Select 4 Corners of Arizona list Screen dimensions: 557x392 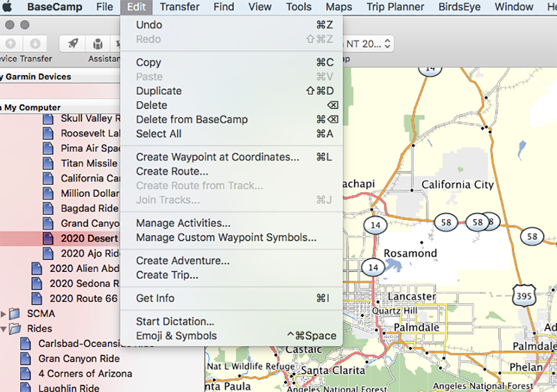point(85,374)
